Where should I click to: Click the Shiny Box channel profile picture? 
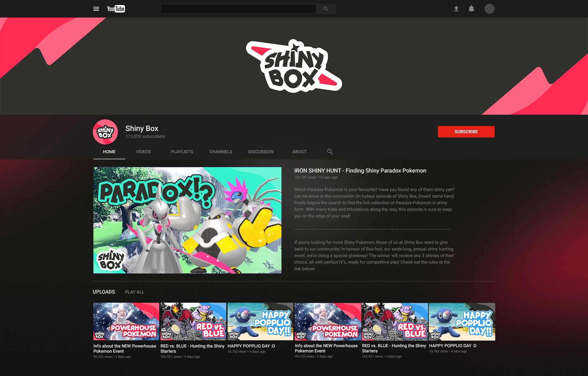(105, 132)
